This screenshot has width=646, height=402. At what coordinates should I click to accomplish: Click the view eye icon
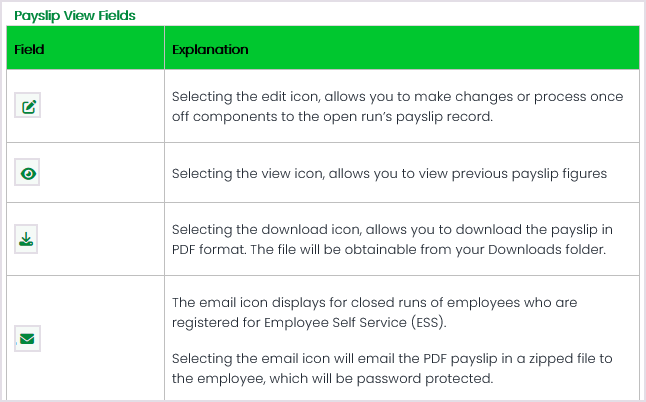pyautogui.click(x=28, y=173)
